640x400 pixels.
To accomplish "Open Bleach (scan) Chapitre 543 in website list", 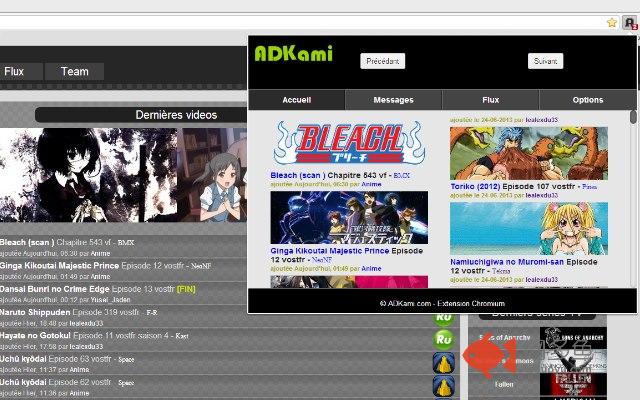I will click(55, 242).
